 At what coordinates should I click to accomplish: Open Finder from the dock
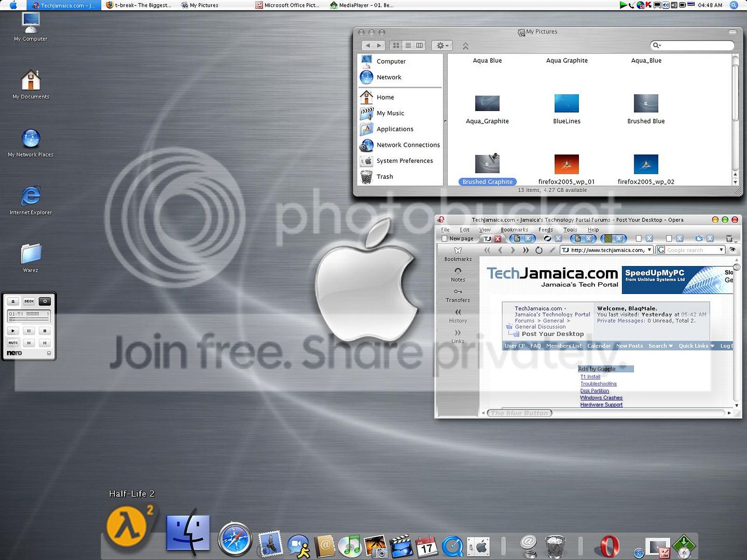(188, 533)
